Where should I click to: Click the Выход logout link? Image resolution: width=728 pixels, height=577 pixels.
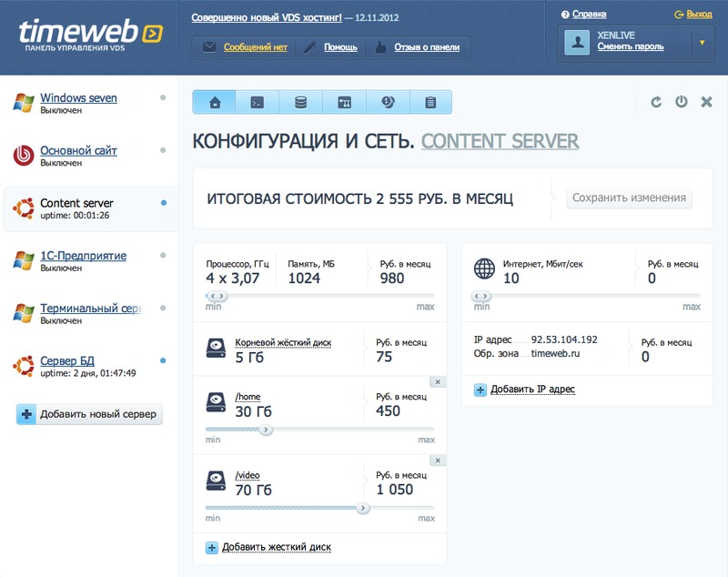699,15
